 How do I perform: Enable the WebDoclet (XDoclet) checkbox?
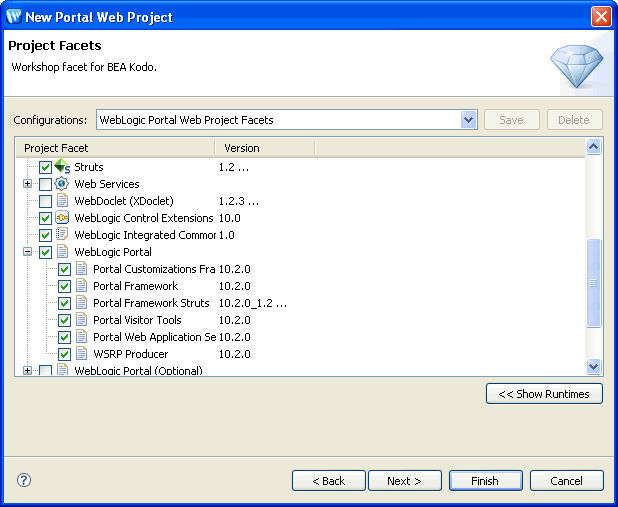coord(45,201)
